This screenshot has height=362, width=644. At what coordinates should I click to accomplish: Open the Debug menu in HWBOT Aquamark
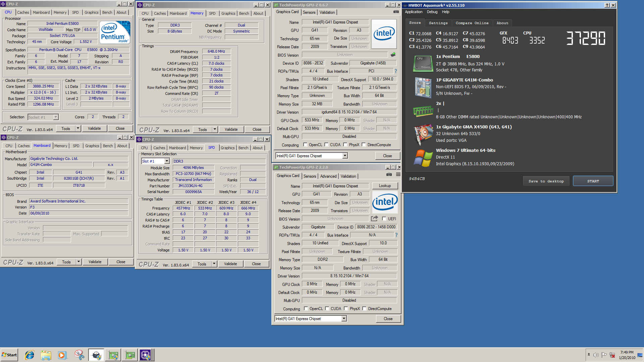coord(432,12)
